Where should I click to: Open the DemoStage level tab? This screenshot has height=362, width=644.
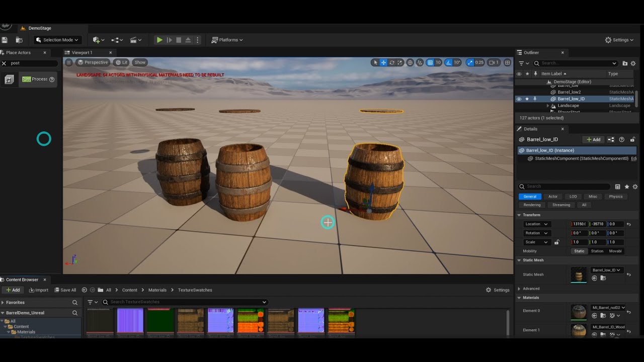click(40, 28)
